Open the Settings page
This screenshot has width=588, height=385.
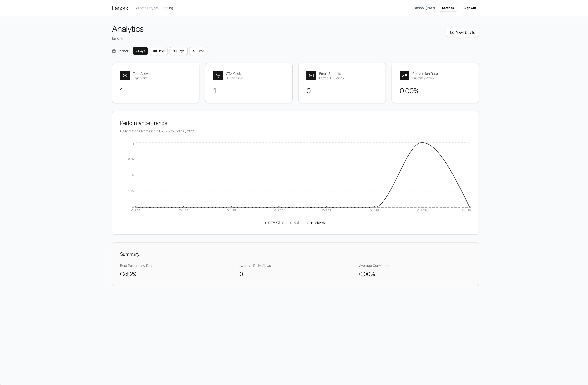point(448,8)
